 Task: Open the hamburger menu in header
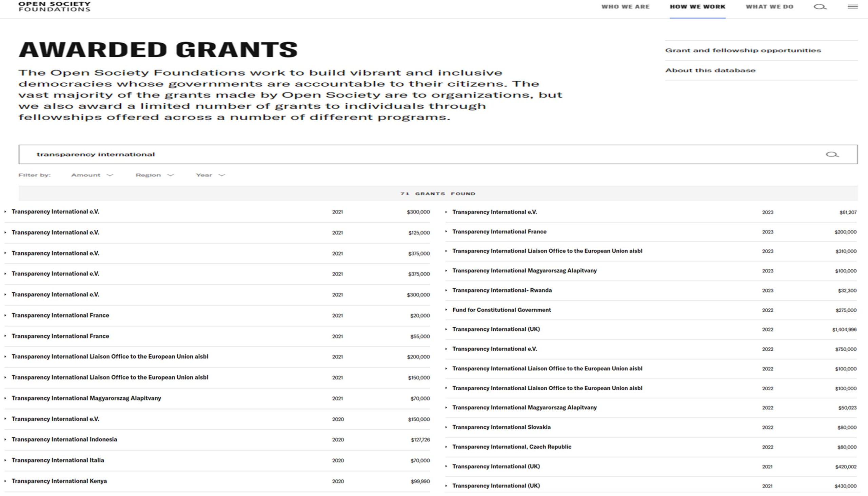[x=853, y=6]
